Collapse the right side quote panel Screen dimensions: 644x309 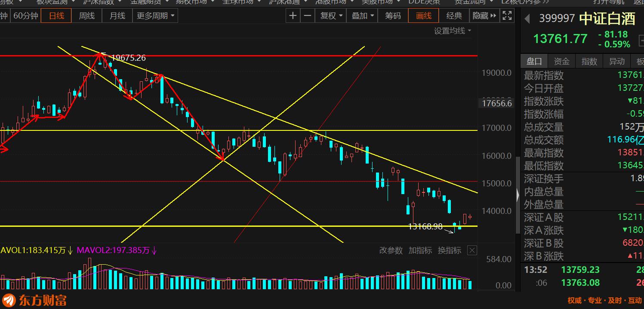pyautogui.click(x=517, y=195)
